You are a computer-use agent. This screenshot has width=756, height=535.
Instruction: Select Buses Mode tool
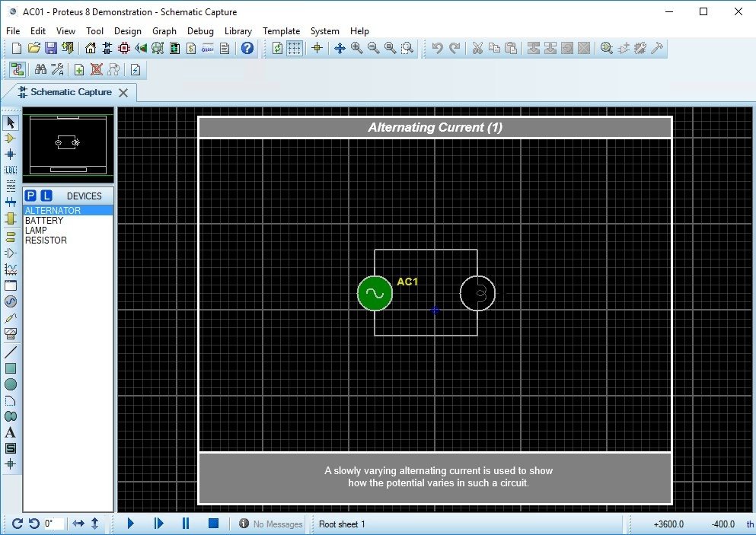(x=11, y=202)
